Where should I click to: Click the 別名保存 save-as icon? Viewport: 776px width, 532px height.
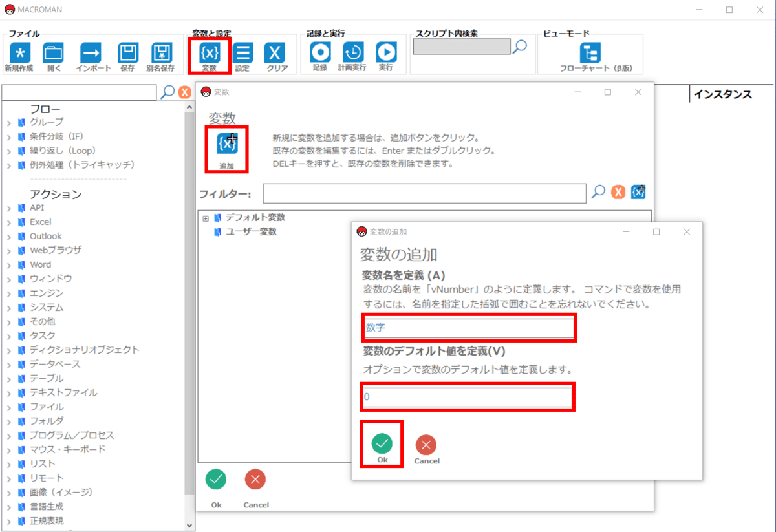(x=161, y=53)
